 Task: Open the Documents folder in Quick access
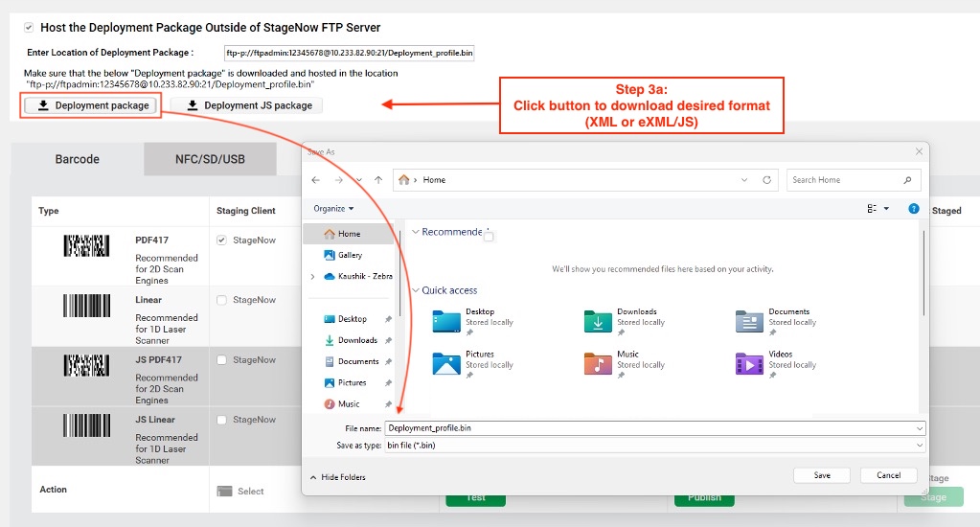(x=749, y=321)
